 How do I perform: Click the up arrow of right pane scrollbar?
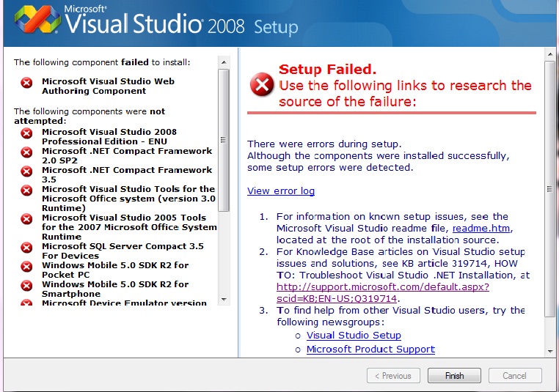(x=550, y=54)
